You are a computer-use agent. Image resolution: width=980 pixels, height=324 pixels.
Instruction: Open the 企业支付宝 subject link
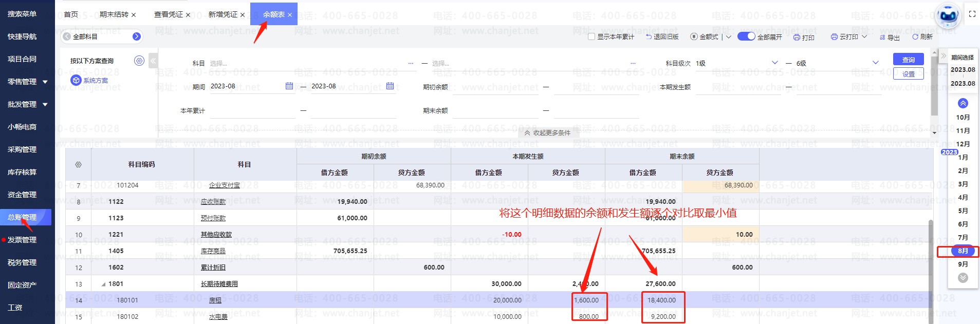click(x=225, y=185)
